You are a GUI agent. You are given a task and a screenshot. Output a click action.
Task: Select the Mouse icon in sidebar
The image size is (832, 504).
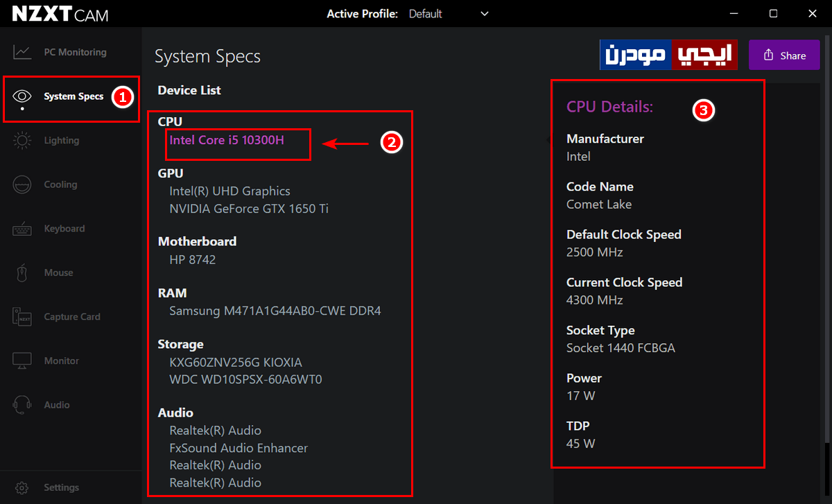[x=22, y=272]
